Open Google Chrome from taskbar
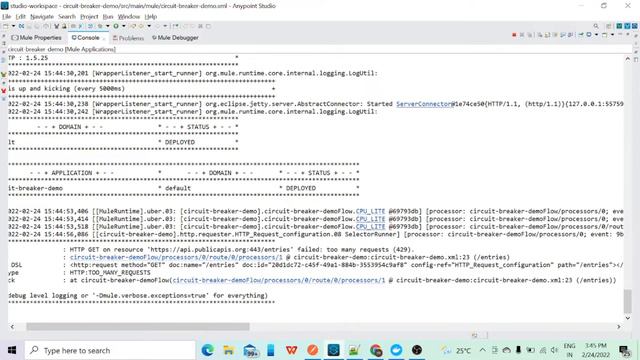Image resolution: width=640 pixels, height=360 pixels. pyautogui.click(x=376, y=350)
